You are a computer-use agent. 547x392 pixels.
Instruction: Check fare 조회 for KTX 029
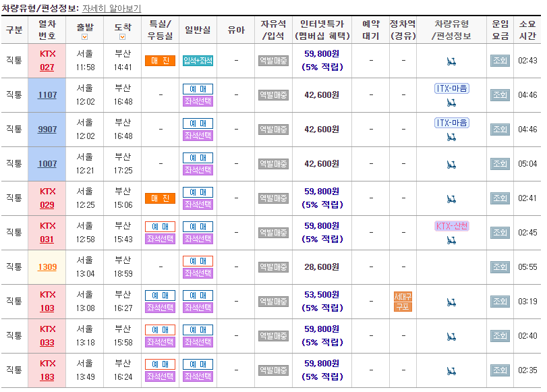(x=500, y=198)
